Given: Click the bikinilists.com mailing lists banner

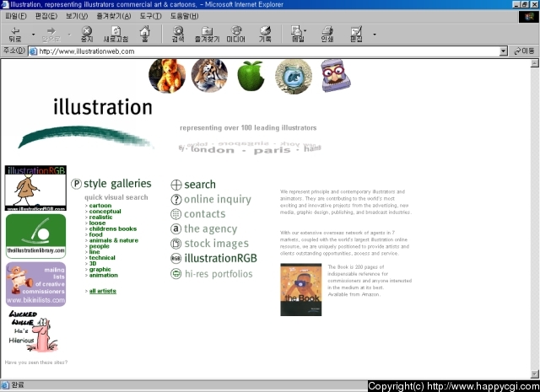Looking at the screenshot, I should 35,284.
